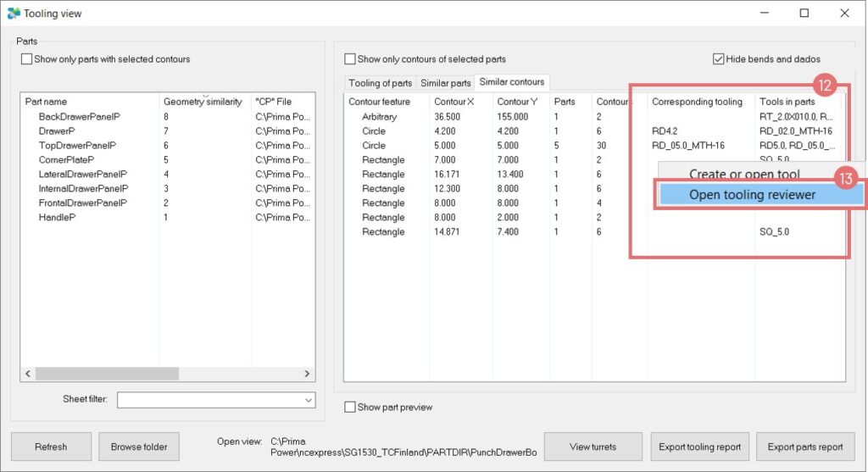Tick Show only contours of selected parts
This screenshot has width=868, height=472.
[350, 59]
